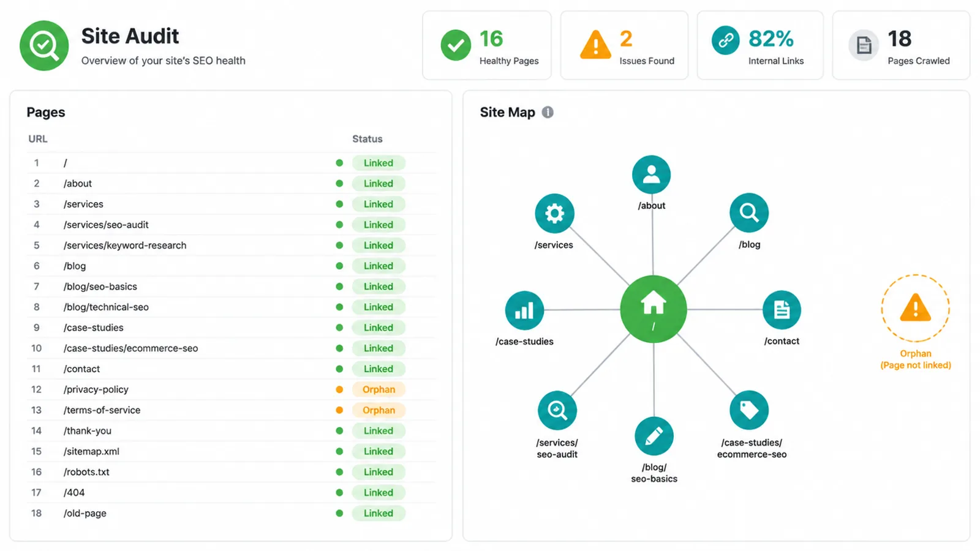Click the Pages panel heading
This screenshot has height=551, width=980.
coord(46,112)
